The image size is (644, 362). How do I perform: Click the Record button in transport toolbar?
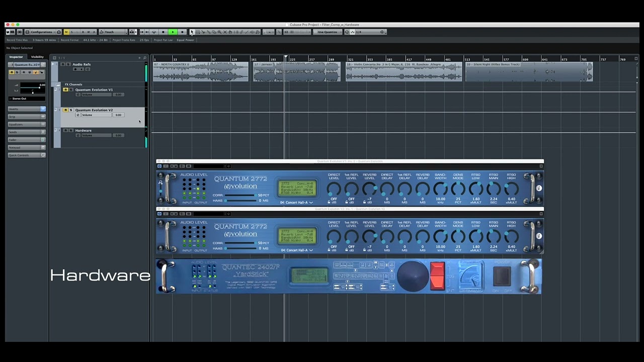[x=182, y=32]
